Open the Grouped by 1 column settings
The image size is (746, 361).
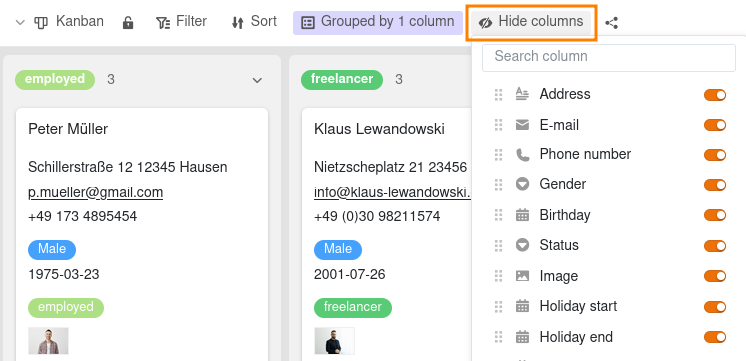[378, 22]
